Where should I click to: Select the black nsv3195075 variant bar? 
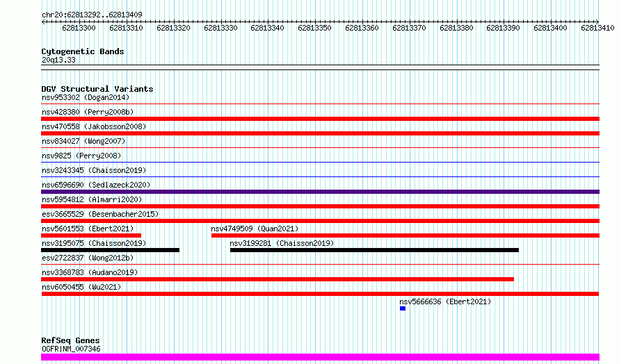click(110, 250)
